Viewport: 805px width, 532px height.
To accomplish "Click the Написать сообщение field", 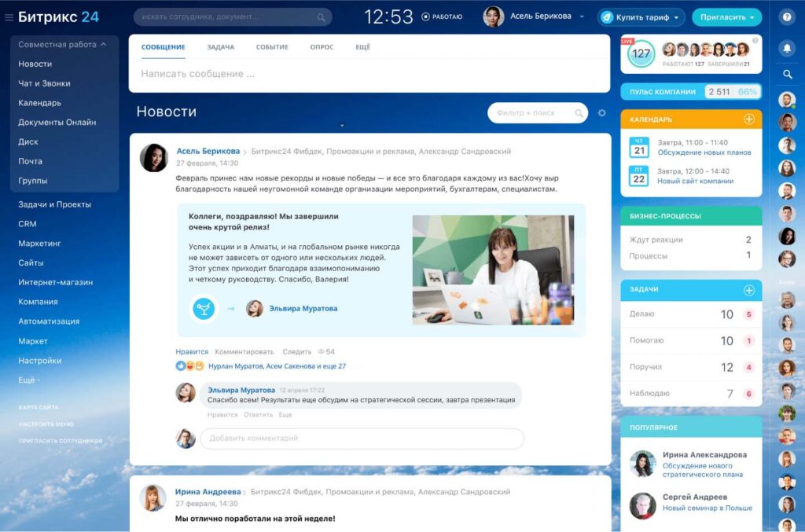I will [369, 75].
